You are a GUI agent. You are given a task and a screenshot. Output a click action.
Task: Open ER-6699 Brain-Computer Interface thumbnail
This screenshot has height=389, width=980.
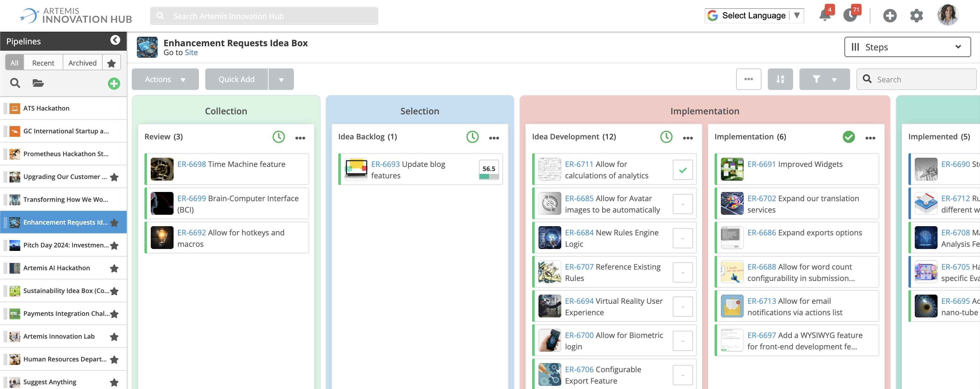[162, 204]
